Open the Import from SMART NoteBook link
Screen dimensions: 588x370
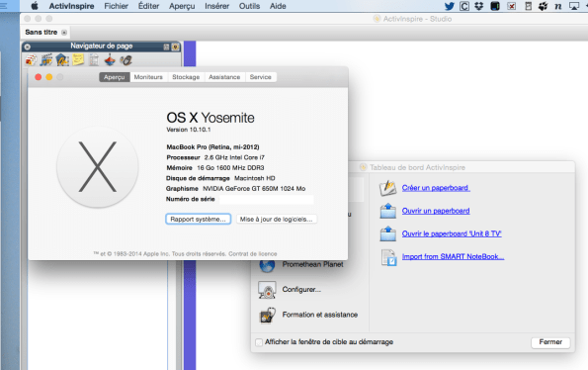[x=453, y=256]
